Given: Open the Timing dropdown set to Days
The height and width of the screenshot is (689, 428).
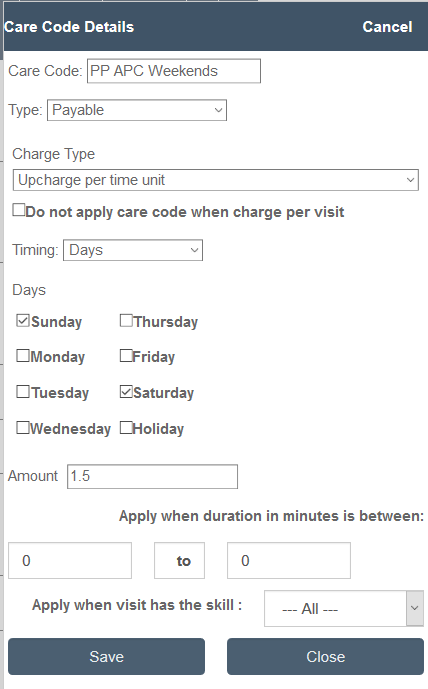Looking at the screenshot, I should coord(133,250).
